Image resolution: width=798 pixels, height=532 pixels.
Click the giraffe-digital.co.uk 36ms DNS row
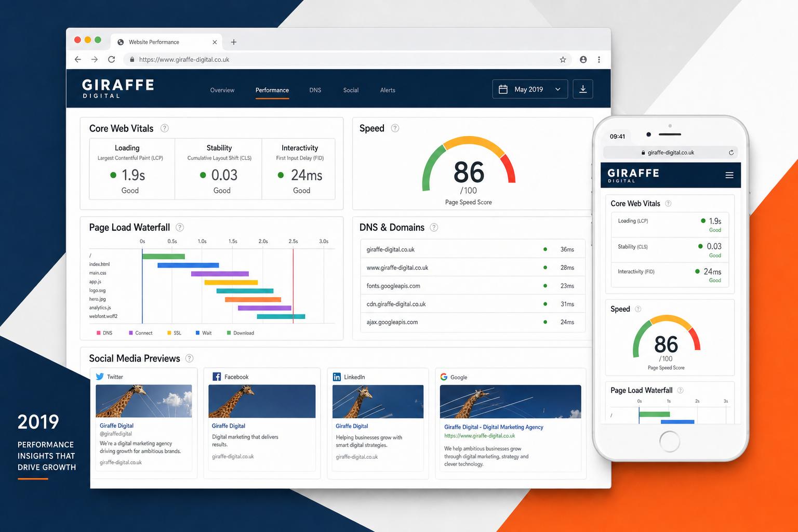point(473,249)
